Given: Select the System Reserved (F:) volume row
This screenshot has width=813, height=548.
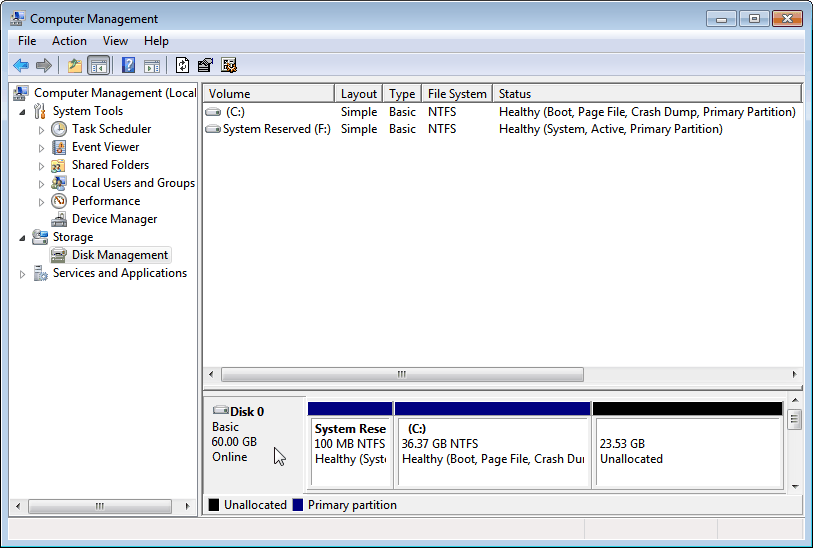Looking at the screenshot, I should [x=502, y=129].
